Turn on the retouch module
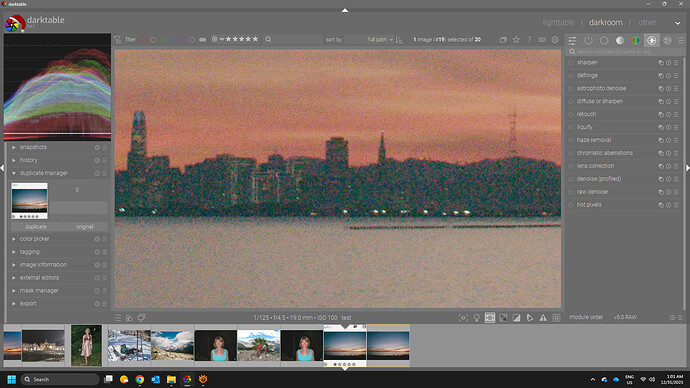This screenshot has width=690, height=388. pyautogui.click(x=571, y=114)
